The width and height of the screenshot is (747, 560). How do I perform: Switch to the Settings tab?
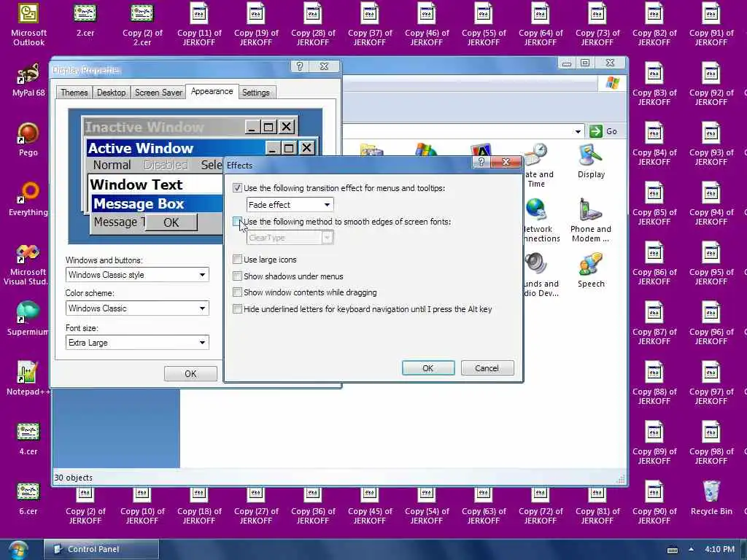point(256,93)
